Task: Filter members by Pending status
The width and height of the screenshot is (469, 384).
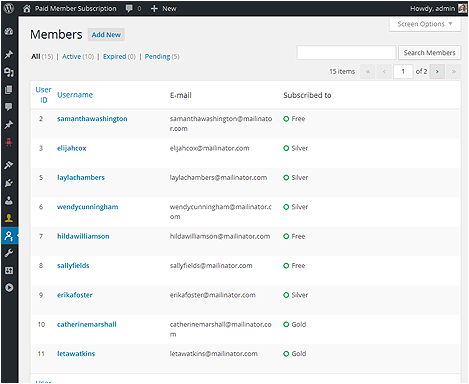Action: click(x=157, y=57)
